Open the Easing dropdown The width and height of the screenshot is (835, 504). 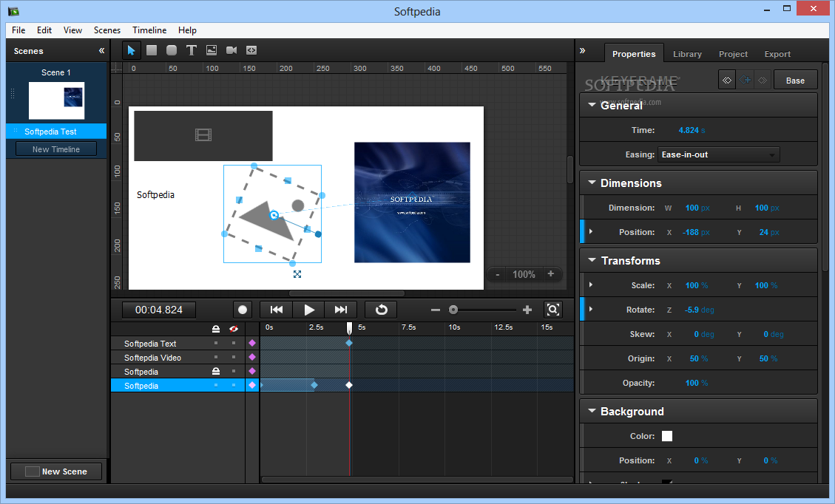coord(718,154)
